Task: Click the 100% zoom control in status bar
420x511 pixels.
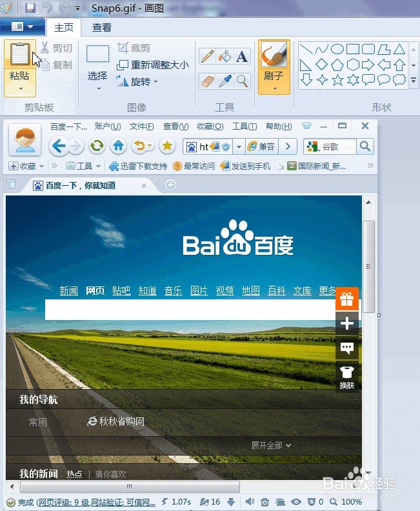Action: (x=346, y=502)
